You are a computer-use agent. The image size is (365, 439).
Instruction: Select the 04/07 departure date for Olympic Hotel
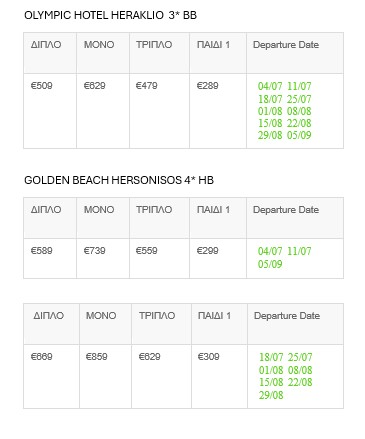point(270,86)
